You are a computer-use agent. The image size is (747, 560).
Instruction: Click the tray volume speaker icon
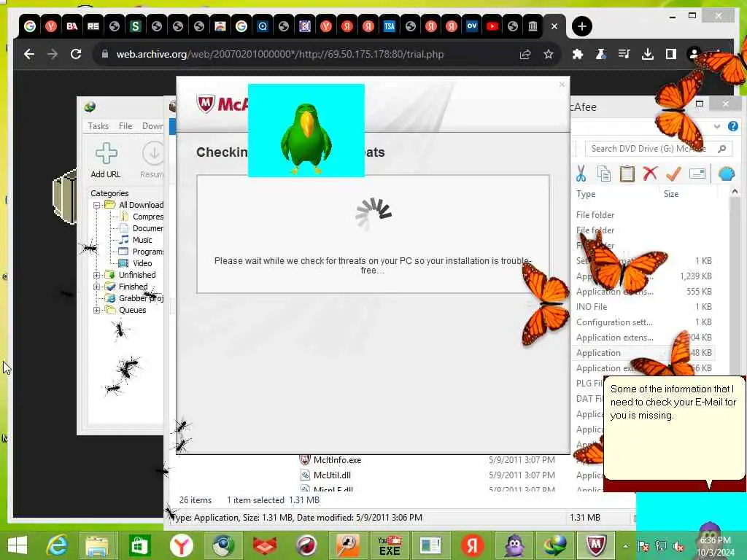(x=679, y=546)
